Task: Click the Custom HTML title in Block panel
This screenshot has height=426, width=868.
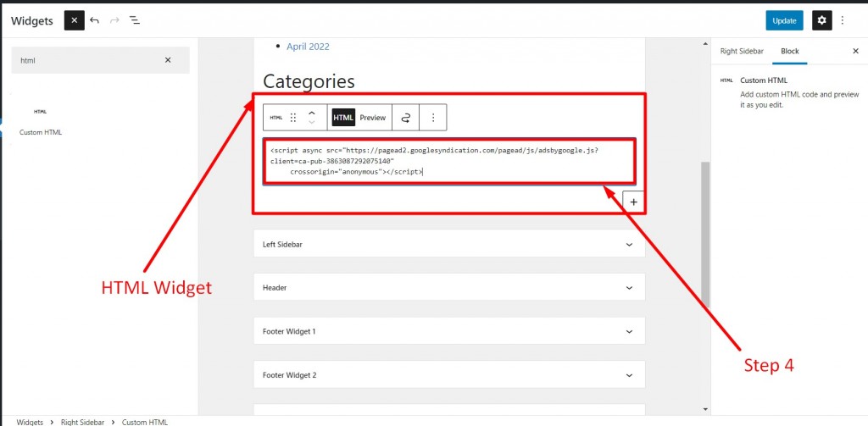Action: [x=764, y=80]
